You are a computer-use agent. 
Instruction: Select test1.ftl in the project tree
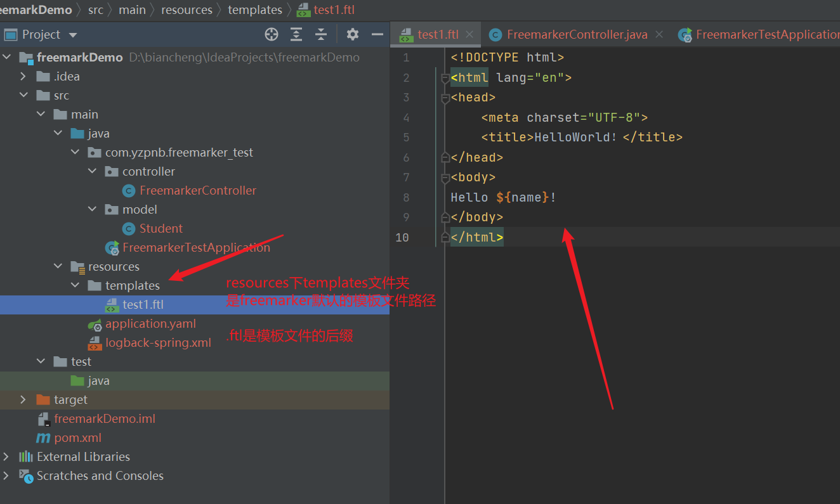pos(143,304)
